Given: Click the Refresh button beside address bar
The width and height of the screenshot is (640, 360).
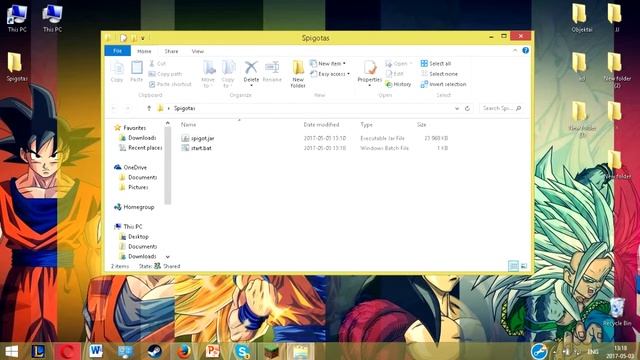Looking at the screenshot, I should [x=467, y=108].
